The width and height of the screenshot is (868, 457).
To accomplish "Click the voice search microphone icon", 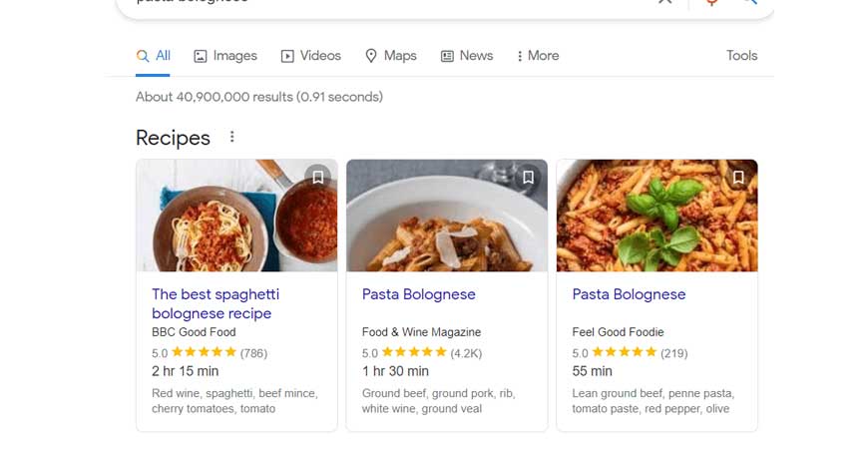I will coord(712,2).
